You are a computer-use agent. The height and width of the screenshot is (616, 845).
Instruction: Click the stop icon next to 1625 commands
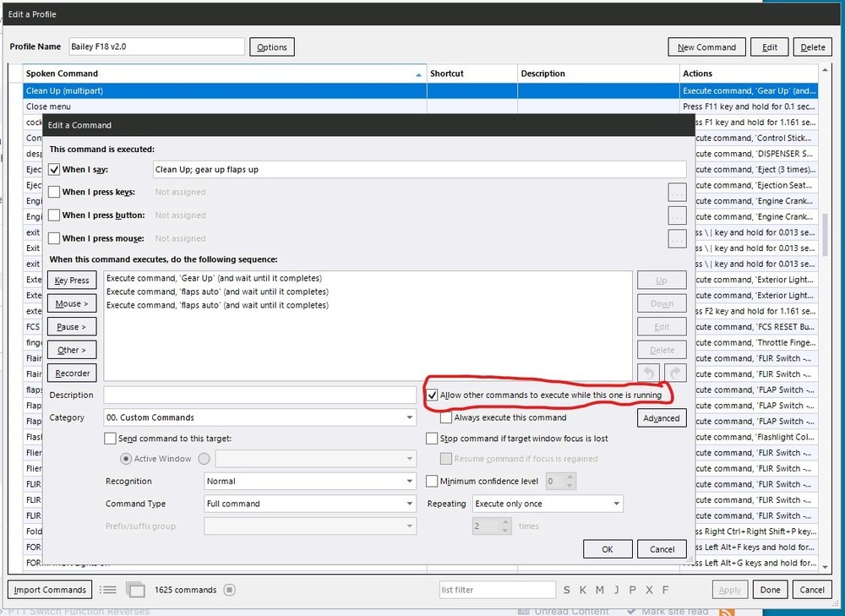(x=230, y=590)
